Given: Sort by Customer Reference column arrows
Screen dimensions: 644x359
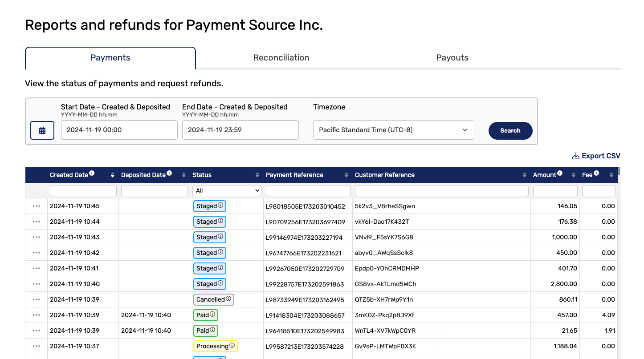Looking at the screenshot, I should [525, 175].
